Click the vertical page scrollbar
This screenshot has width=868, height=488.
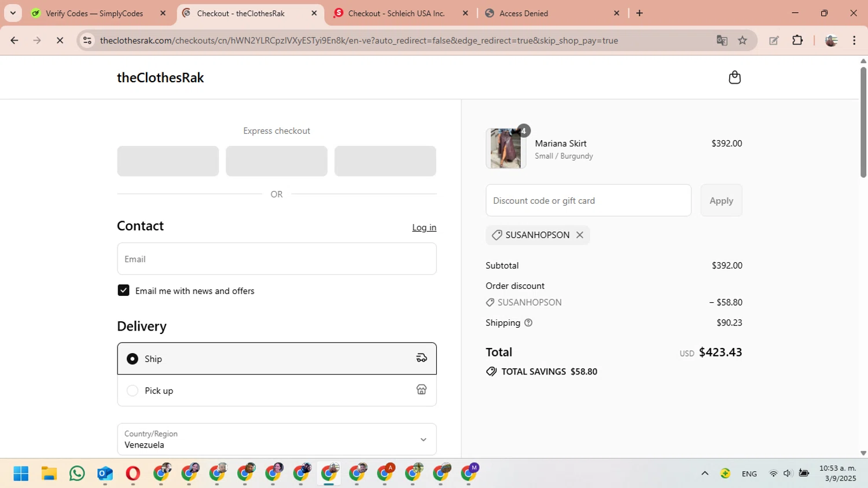[863, 122]
